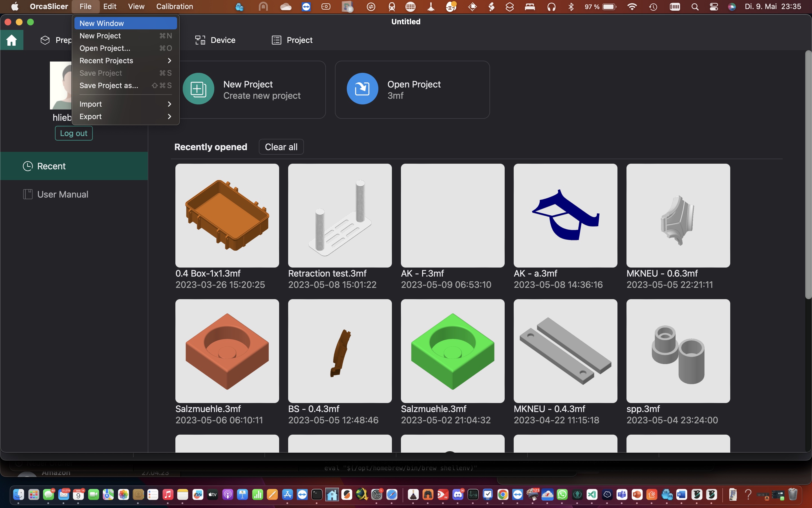The height and width of the screenshot is (508, 812).
Task: Click the Project tab list icon
Action: pyautogui.click(x=276, y=40)
